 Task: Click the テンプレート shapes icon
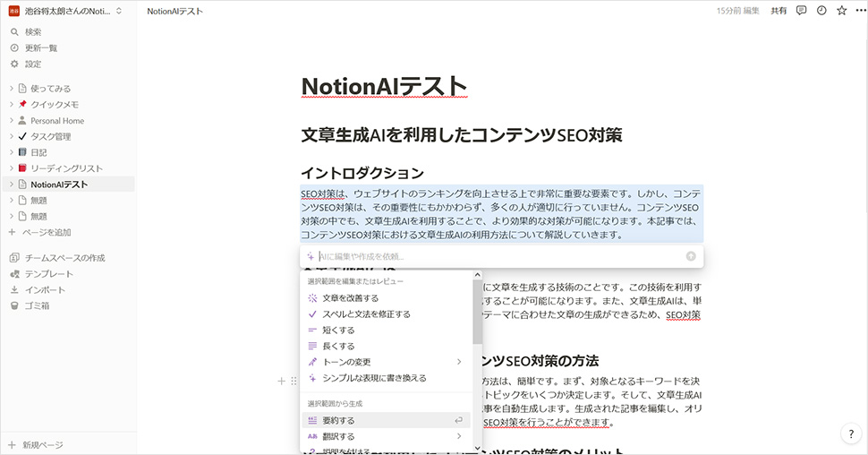pos(14,274)
